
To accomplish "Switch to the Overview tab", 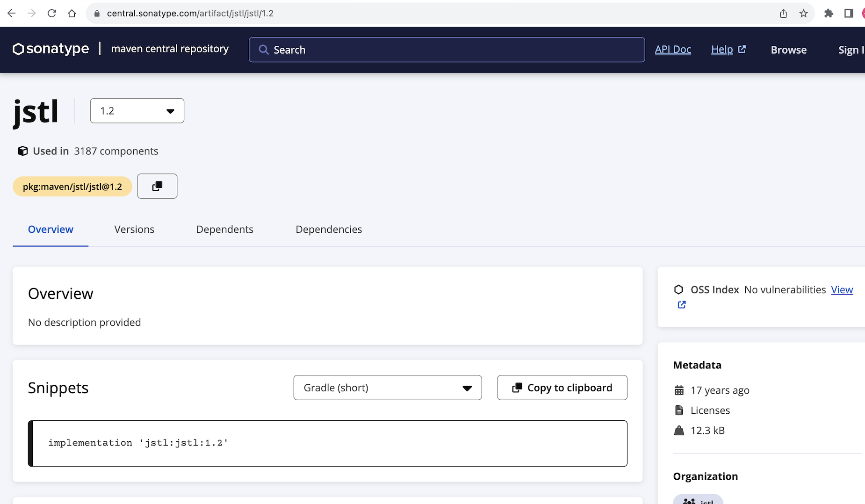I will [50, 230].
